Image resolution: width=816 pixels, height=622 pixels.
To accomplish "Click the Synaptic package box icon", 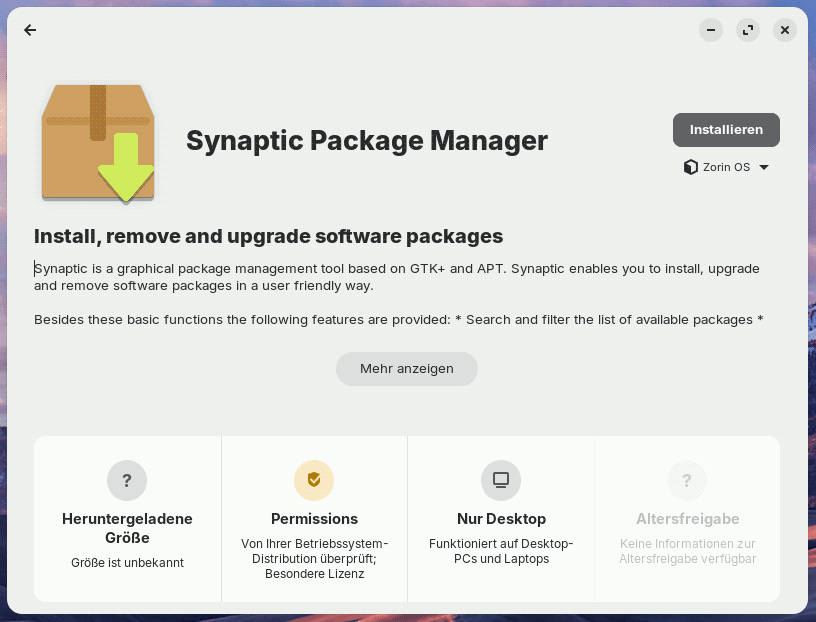I will [x=98, y=143].
